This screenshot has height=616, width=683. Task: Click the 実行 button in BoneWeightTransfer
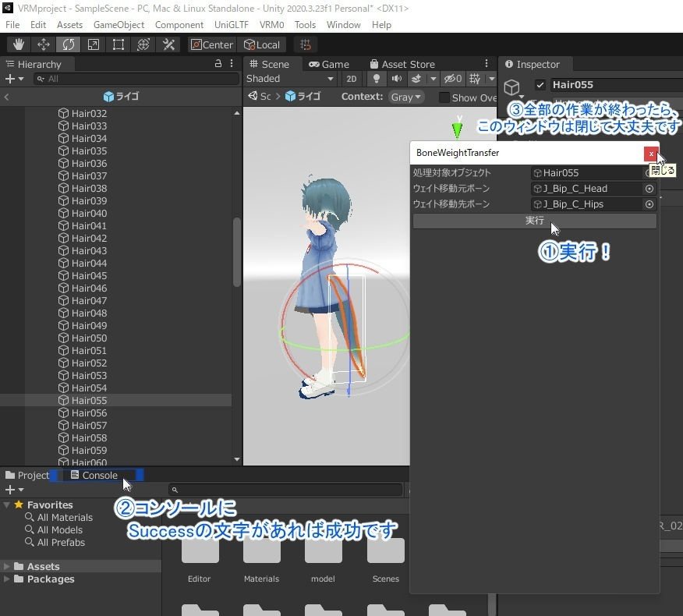point(534,221)
